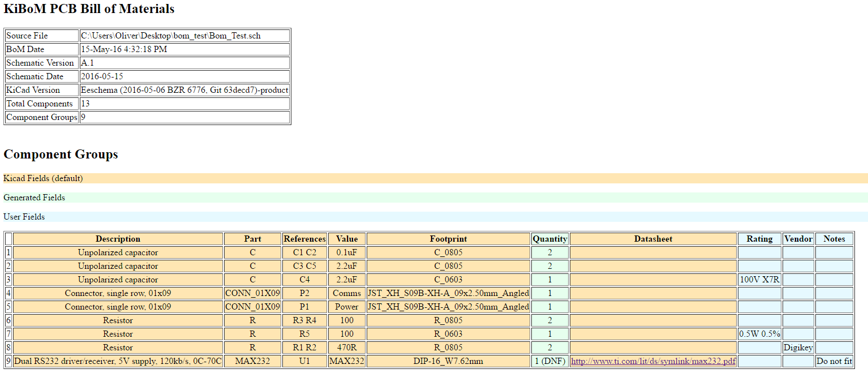Click the References column header
The height and width of the screenshot is (386, 868).
click(x=304, y=239)
